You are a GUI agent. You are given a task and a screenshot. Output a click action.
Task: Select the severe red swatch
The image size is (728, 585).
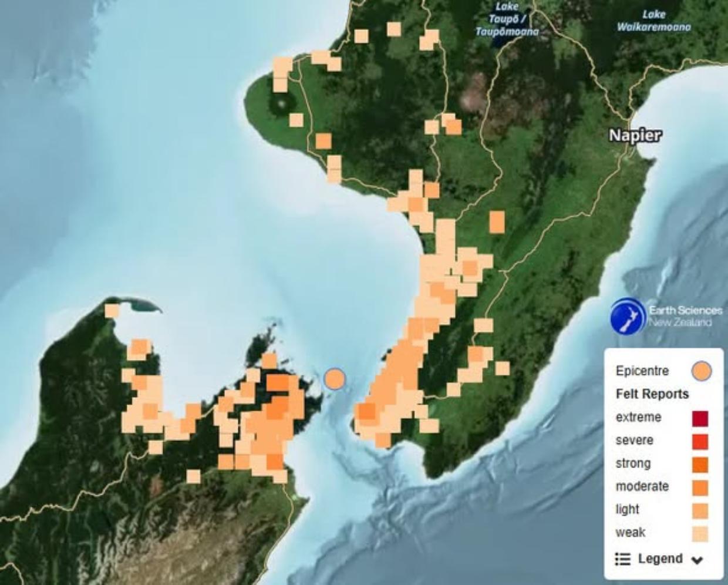coord(700,441)
